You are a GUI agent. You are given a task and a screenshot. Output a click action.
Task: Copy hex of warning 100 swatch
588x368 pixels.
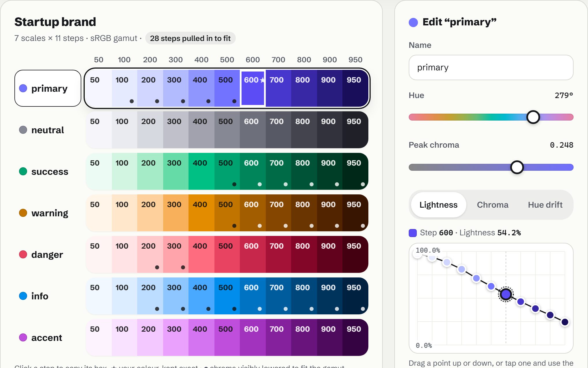tap(125, 213)
